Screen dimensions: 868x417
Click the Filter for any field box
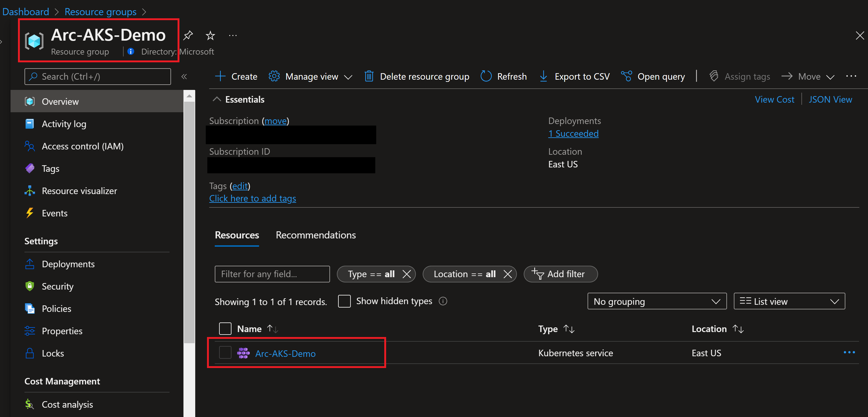[x=272, y=274]
